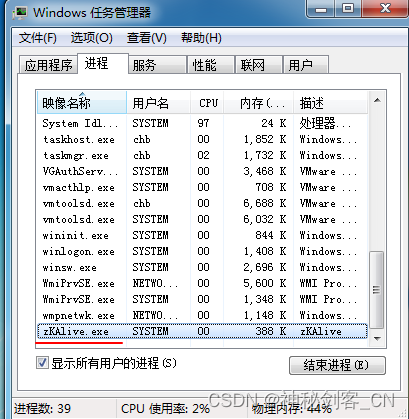Open the 选项(O) menu
The width and height of the screenshot is (409, 419).
point(91,38)
